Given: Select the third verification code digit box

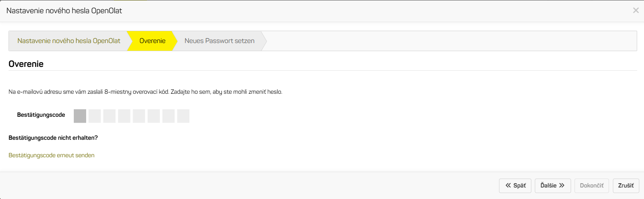Looking at the screenshot, I should coord(110,116).
